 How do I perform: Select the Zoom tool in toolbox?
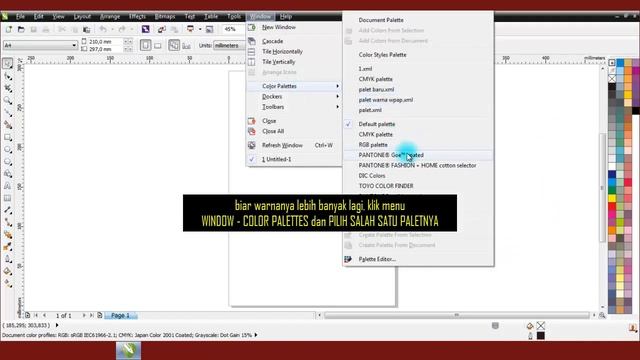click(x=8, y=100)
